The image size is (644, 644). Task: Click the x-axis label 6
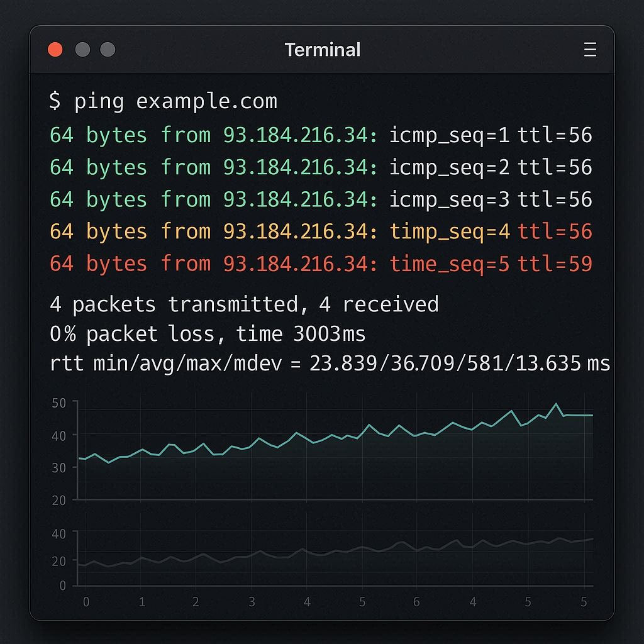tap(416, 602)
